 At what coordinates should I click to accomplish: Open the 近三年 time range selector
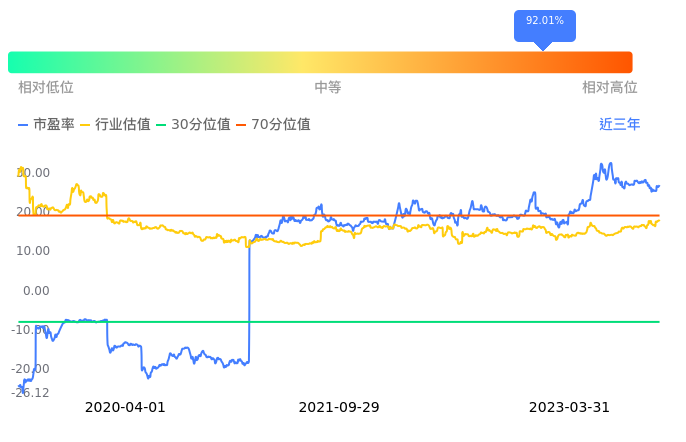click(x=619, y=125)
